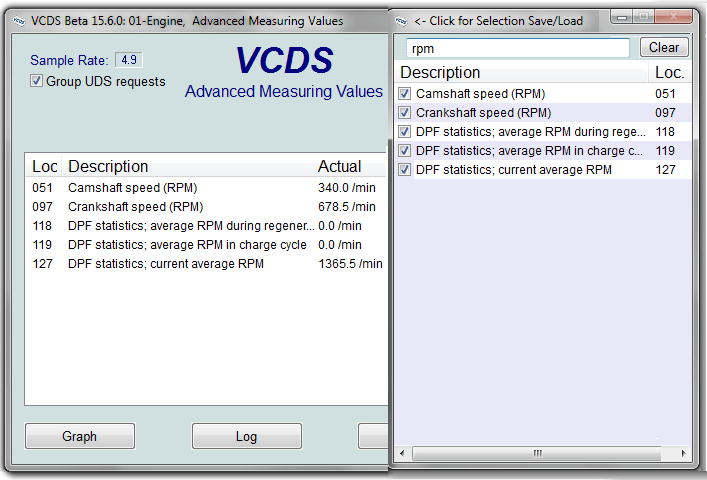Click the value 340.0 /min
The image size is (707, 480).
(347, 188)
